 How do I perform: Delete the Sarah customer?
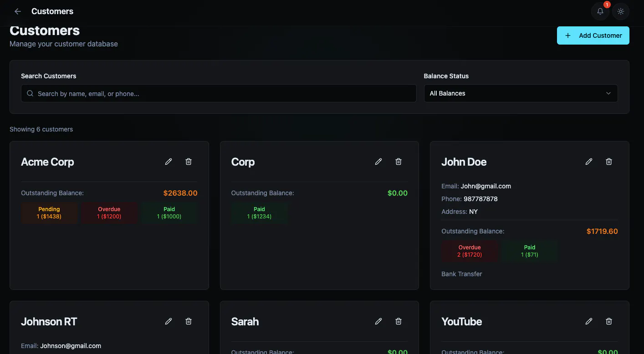[399, 321]
